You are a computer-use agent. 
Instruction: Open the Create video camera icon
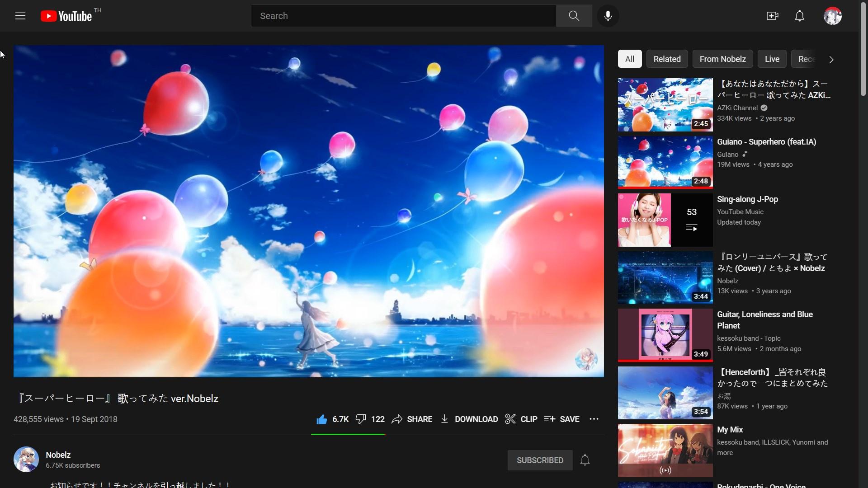tap(772, 16)
